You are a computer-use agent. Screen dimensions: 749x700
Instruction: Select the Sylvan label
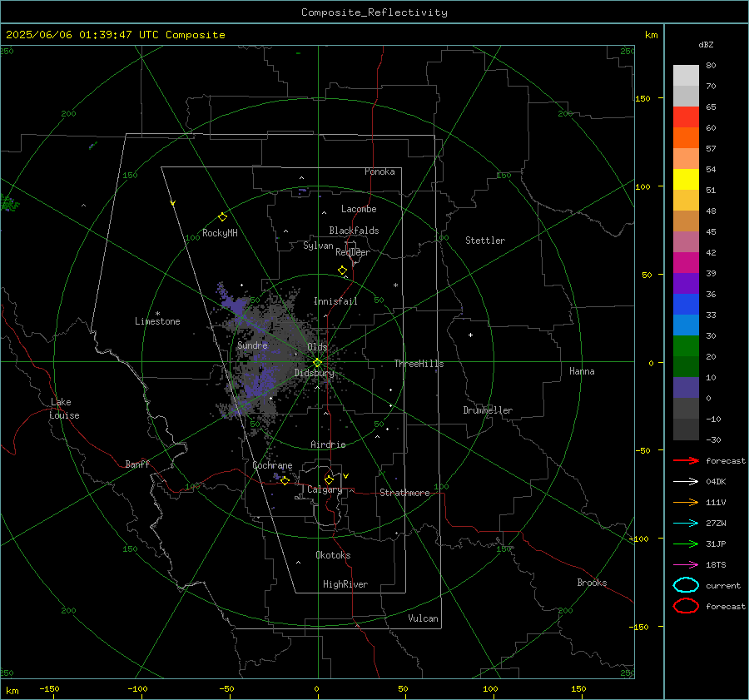point(318,246)
